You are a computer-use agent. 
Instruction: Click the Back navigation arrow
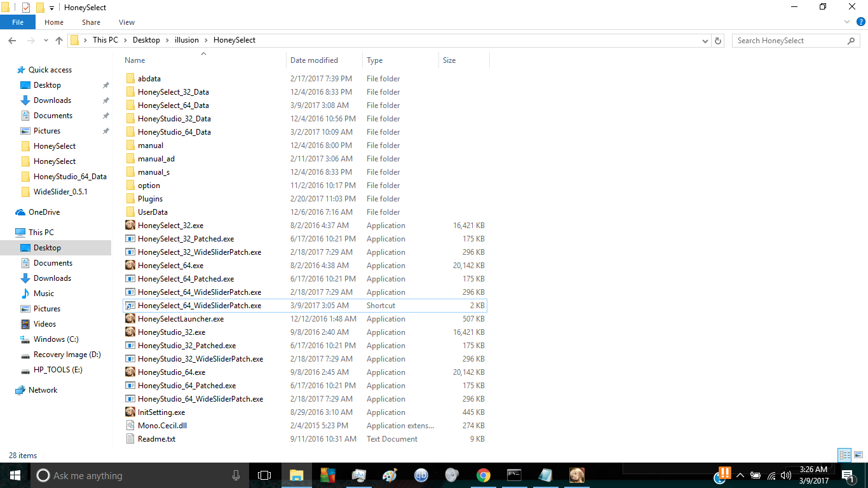12,41
